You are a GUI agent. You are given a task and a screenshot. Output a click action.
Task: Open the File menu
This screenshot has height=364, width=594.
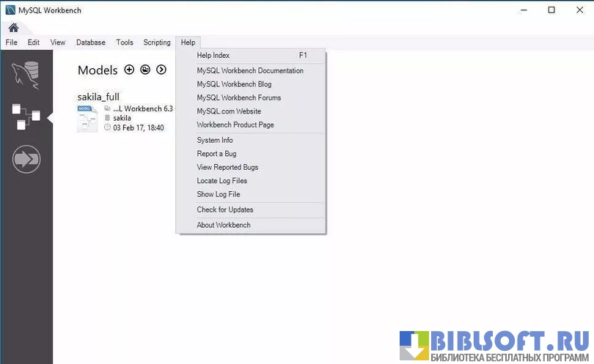tap(11, 42)
